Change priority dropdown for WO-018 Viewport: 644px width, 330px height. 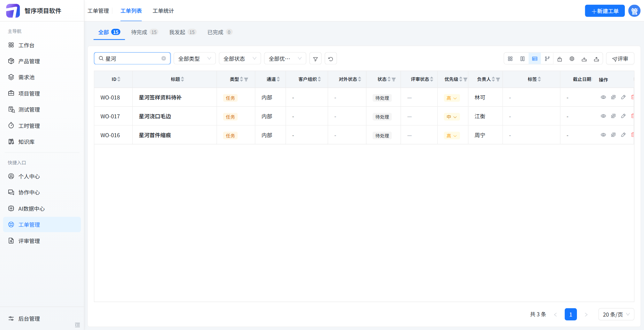coord(452,98)
